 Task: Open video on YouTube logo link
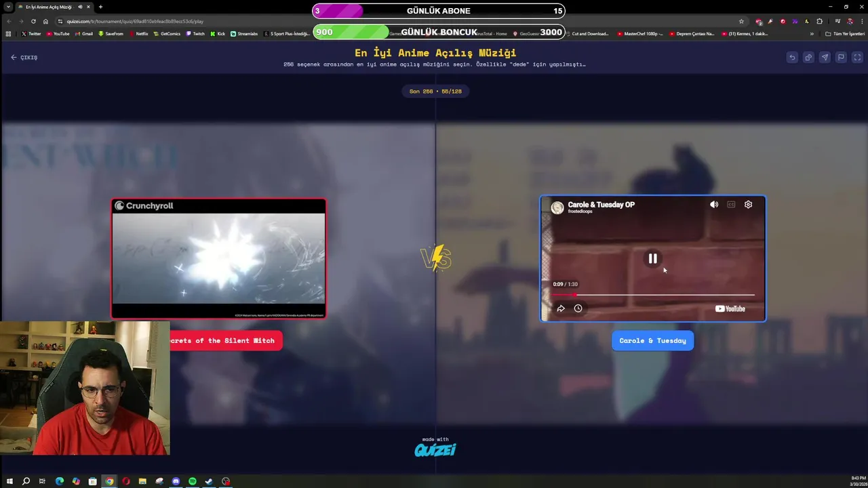click(730, 308)
